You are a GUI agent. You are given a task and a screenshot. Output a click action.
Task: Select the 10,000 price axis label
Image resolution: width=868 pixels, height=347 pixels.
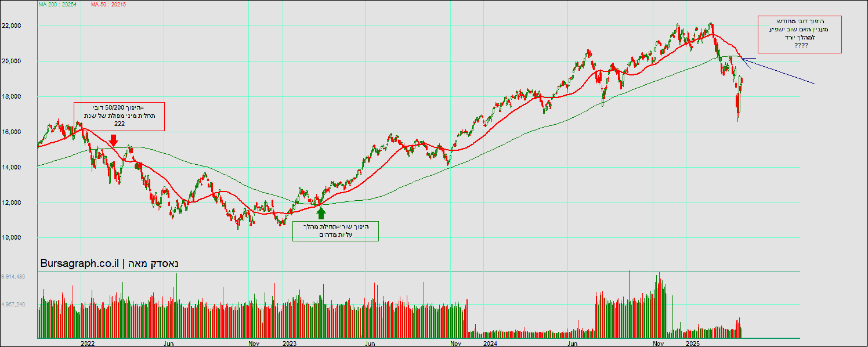tap(12, 237)
